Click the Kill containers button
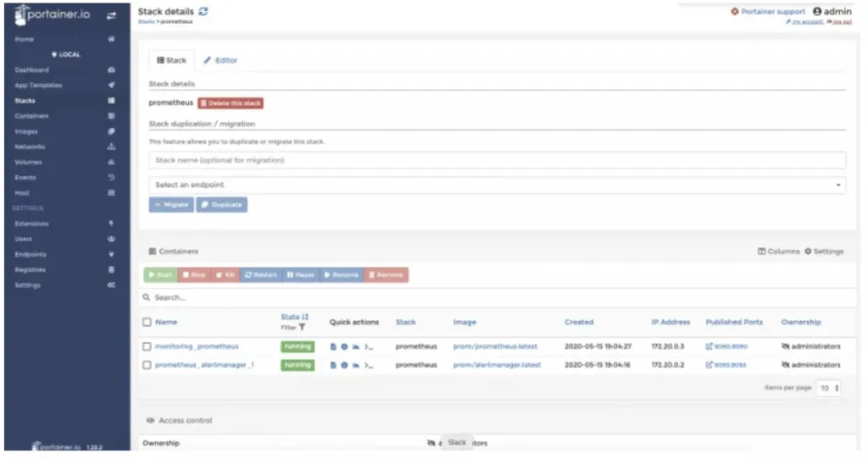The image size is (868, 459). coord(225,275)
